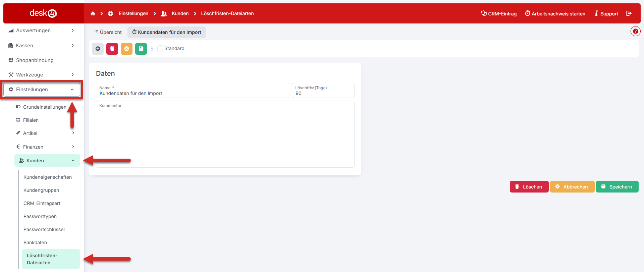Start Arbeitsnachweis from the header

coord(555,14)
